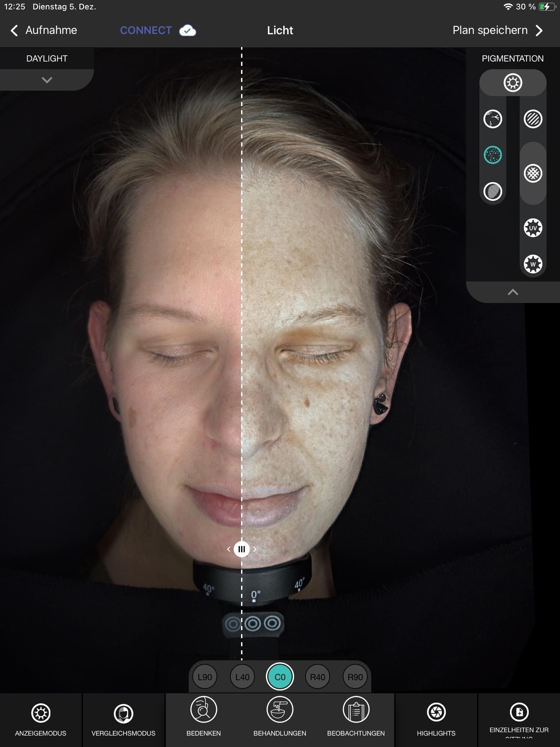Screen dimensions: 560x747
Task: Select the shaded texture view icon
Action: pos(493,191)
